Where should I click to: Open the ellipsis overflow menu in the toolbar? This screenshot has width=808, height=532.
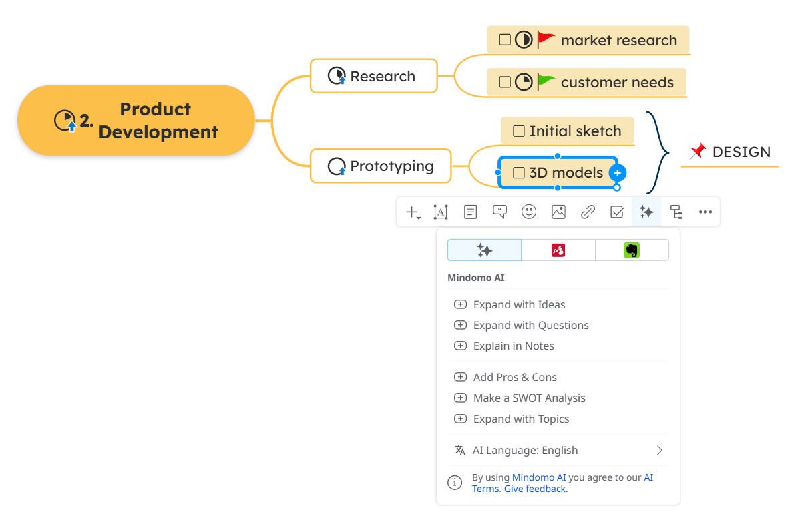(x=705, y=212)
